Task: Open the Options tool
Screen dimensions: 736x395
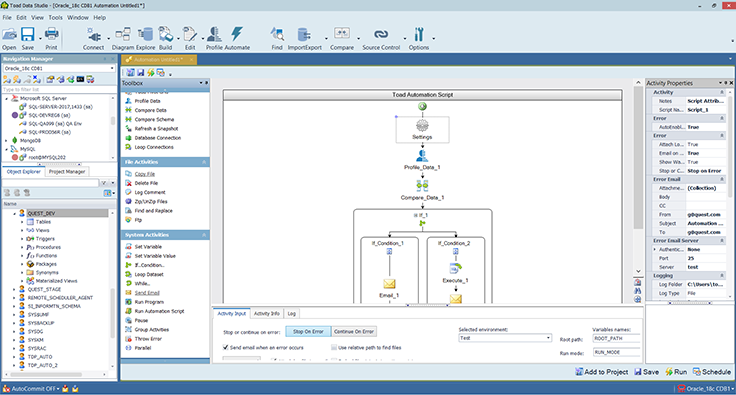Action: [x=419, y=38]
